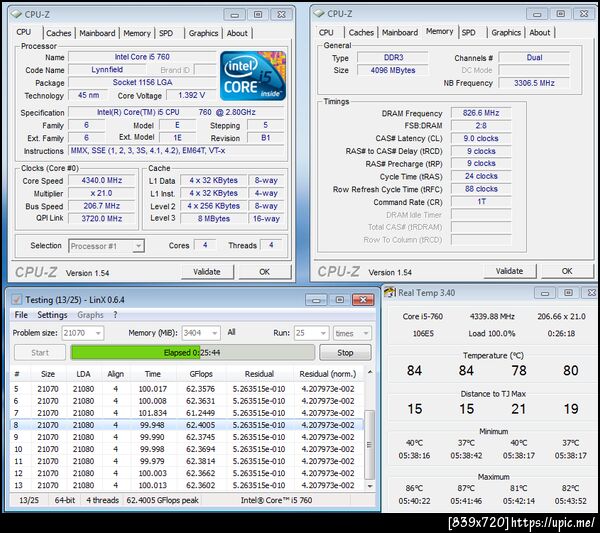The width and height of the screenshot is (600, 533).
Task: Click the All memory label in LinX
Action: point(232,332)
